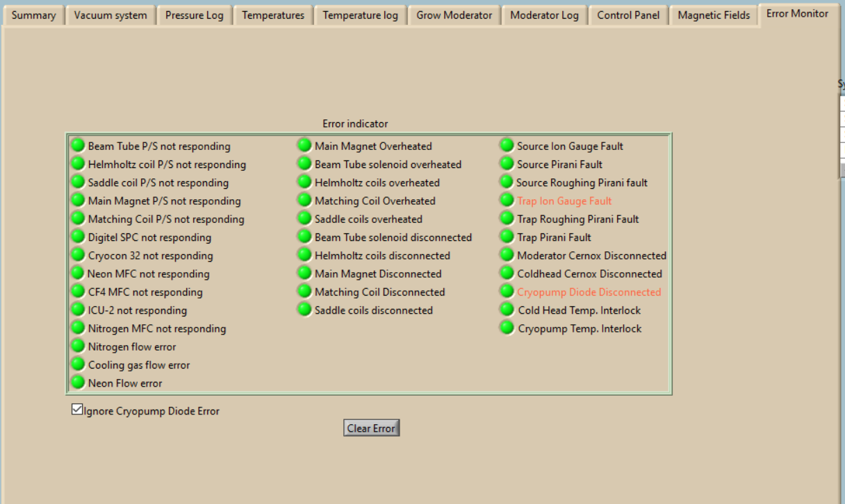
Task: Click the ICU-2 not responding LED
Action: (78, 309)
